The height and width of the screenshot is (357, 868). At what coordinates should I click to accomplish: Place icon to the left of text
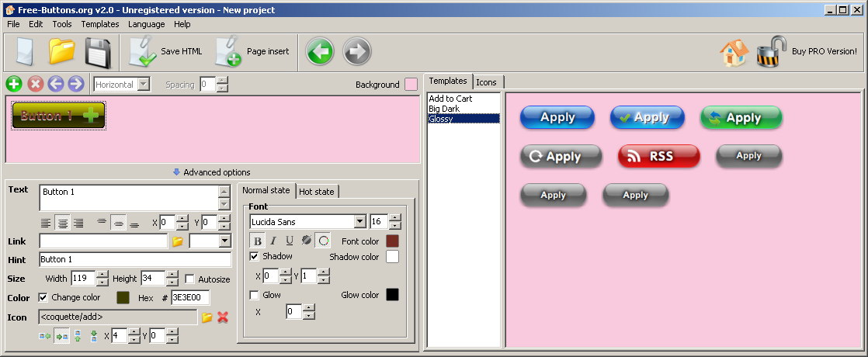(45, 336)
